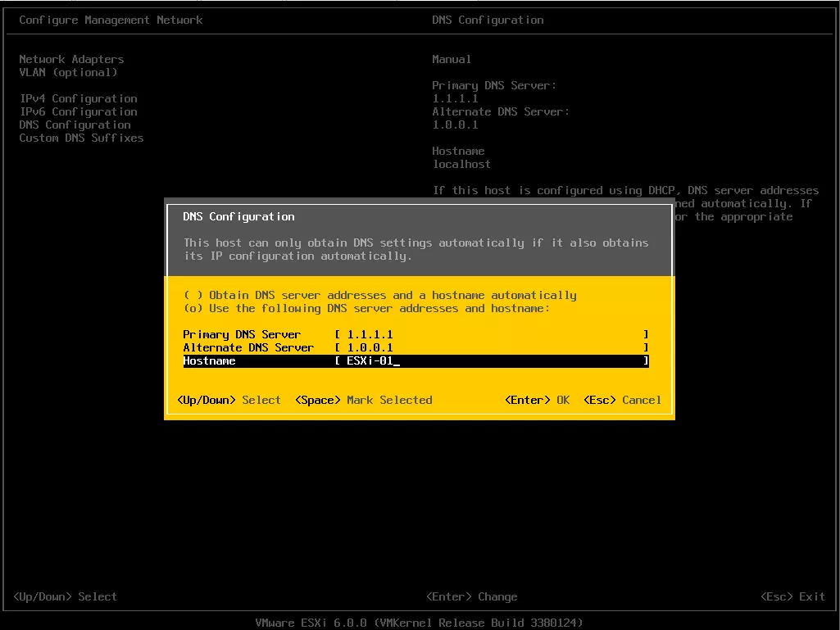Screen dimensions: 840x630
Task: Click the 'Primary DNS Server' label in dialog
Action: click(242, 334)
